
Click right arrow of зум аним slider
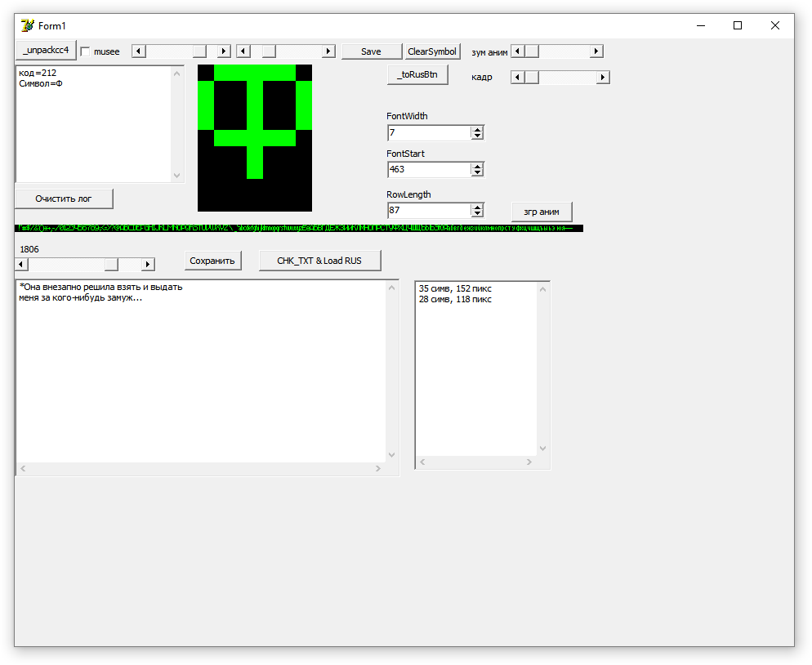[596, 51]
